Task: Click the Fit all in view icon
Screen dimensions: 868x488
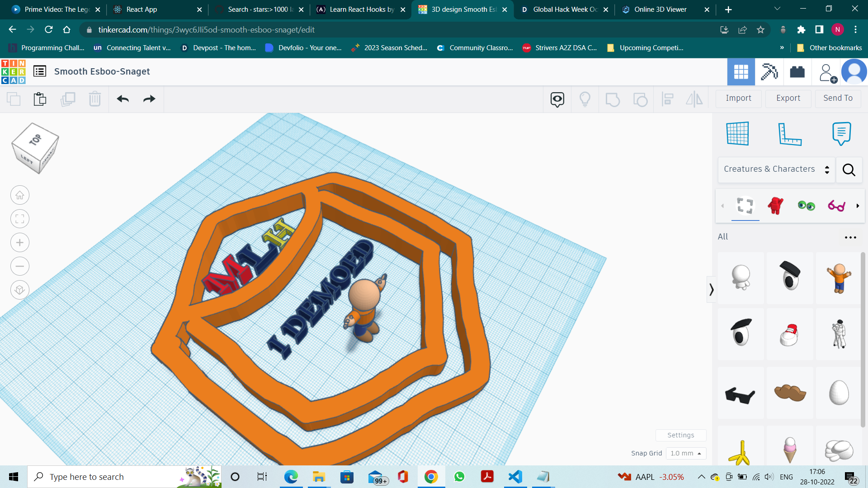Action: coord(20,219)
